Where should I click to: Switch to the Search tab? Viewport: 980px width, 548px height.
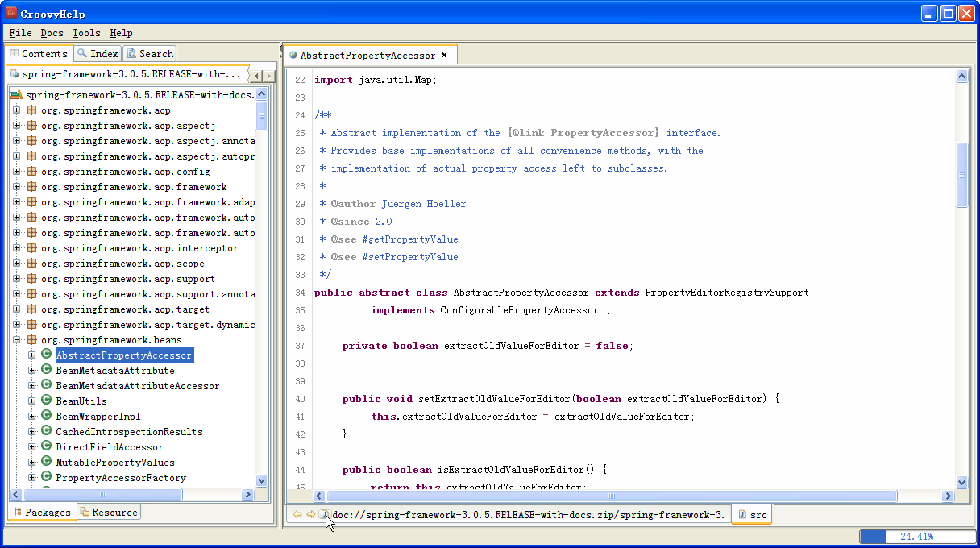coord(150,54)
